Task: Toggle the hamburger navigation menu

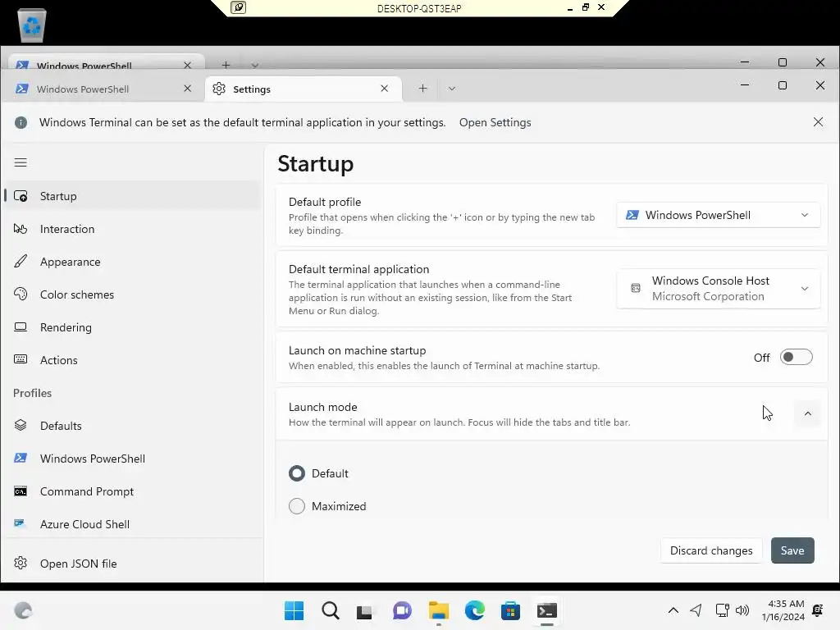Action: [21, 162]
